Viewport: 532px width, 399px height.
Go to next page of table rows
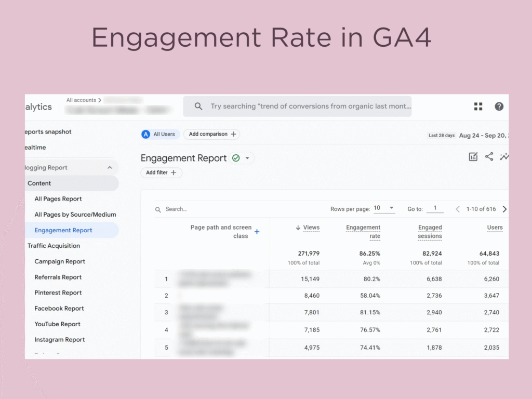(504, 209)
